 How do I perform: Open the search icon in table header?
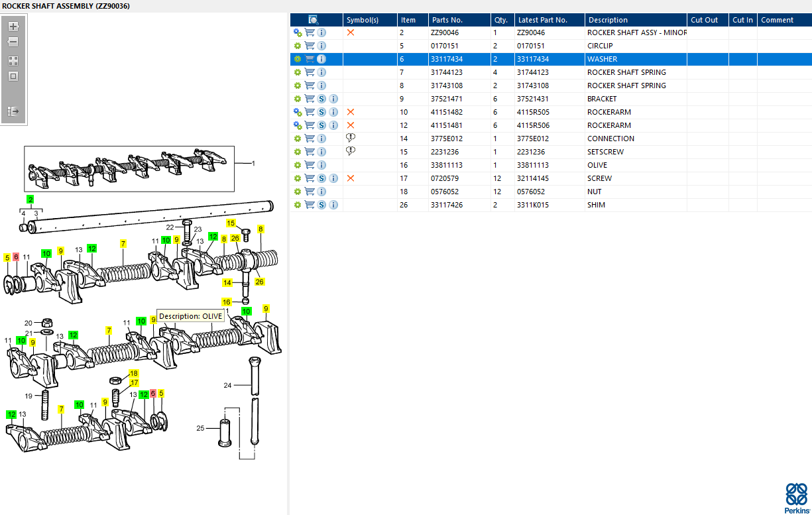[x=314, y=20]
